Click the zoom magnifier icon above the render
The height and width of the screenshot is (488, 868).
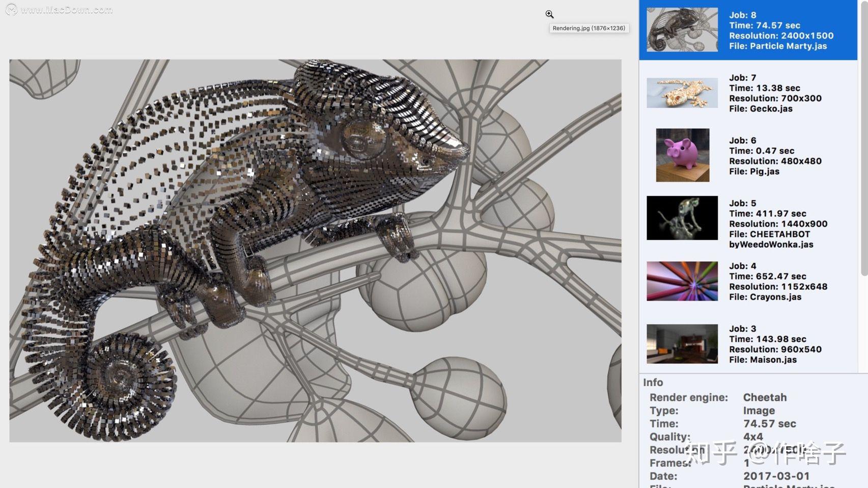point(549,14)
